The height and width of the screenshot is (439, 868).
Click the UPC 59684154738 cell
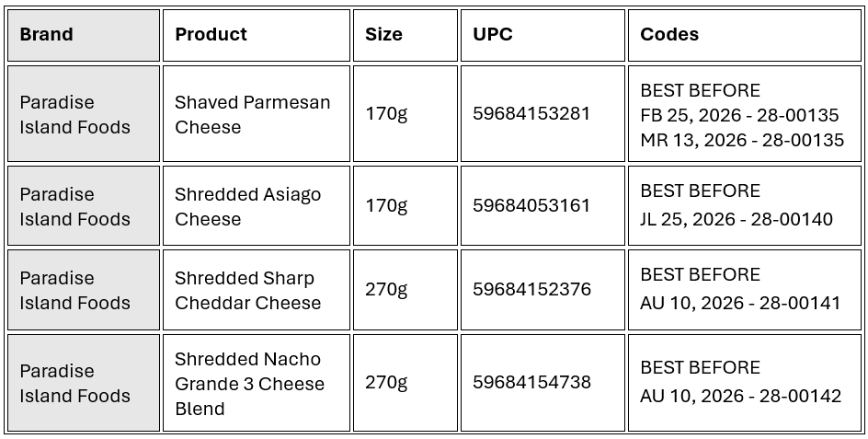pyautogui.click(x=531, y=383)
